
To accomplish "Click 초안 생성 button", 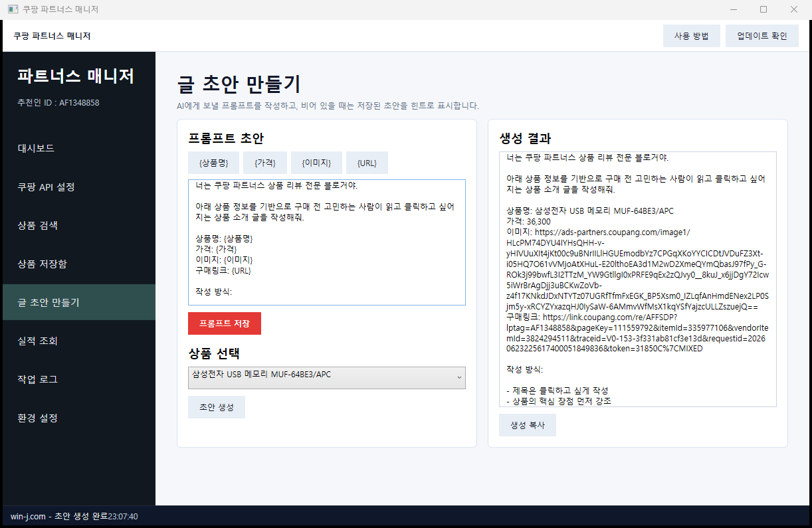I will pos(217,407).
